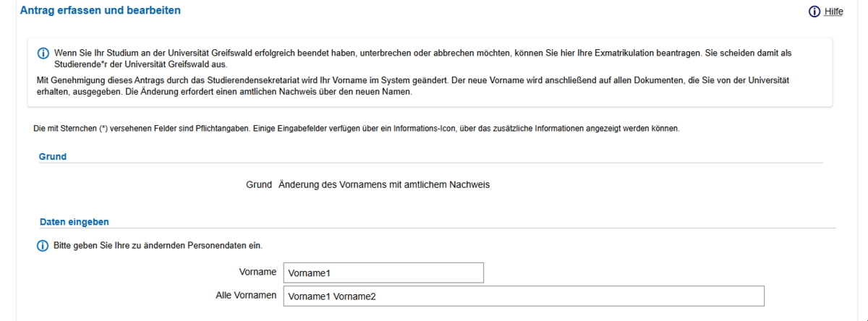Image resolution: width=868 pixels, height=321 pixels.
Task: Click the Hilfe help icon
Action: pos(814,12)
